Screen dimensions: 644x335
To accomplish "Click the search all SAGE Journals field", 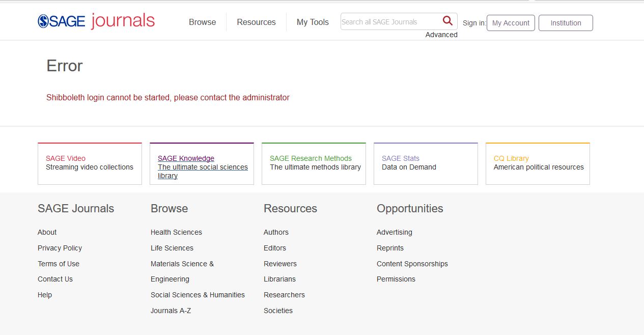I will pyautogui.click(x=389, y=22).
